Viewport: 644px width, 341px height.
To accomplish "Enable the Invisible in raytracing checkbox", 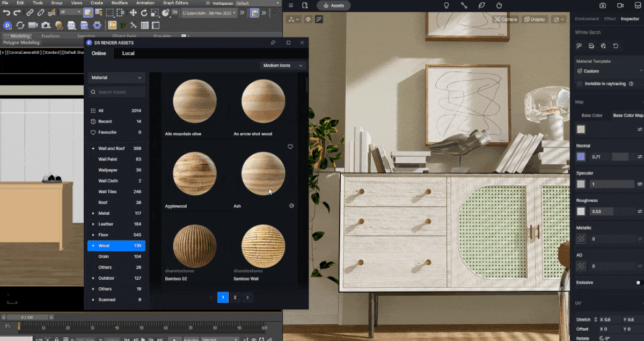I will click(580, 84).
